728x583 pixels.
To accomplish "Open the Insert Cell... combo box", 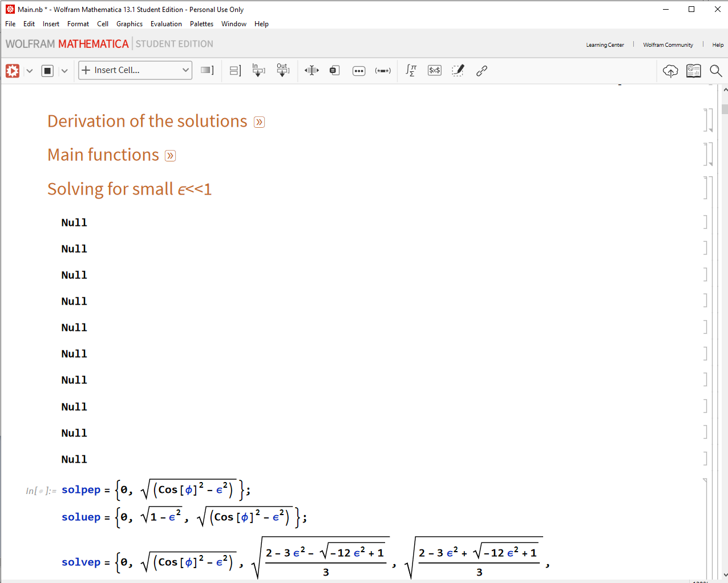I will coord(135,70).
